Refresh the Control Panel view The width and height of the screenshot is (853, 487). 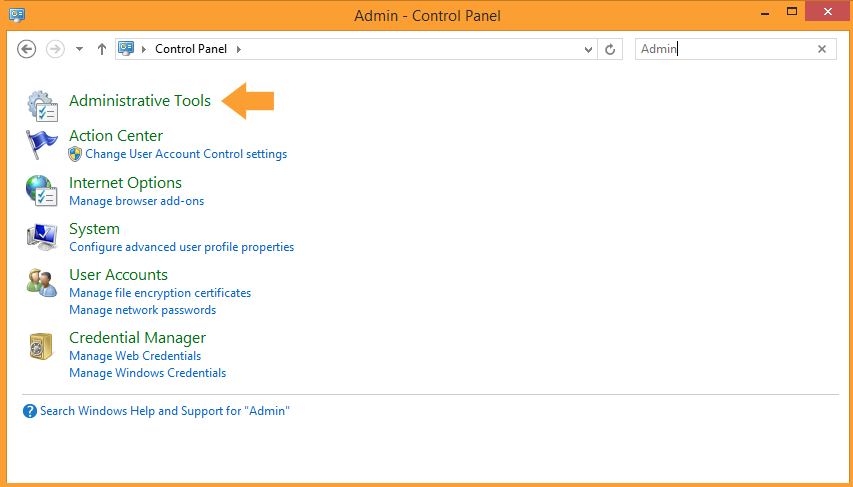tap(610, 49)
